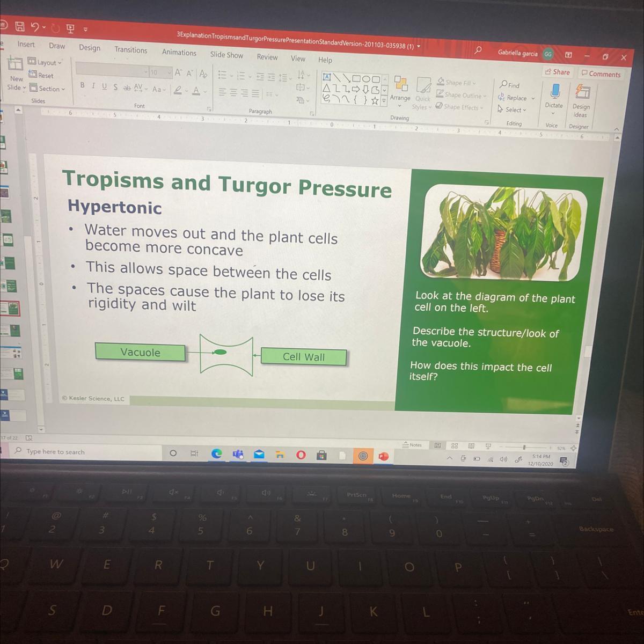Customize the quick access toolbar
The image size is (644, 644).
[x=85, y=30]
